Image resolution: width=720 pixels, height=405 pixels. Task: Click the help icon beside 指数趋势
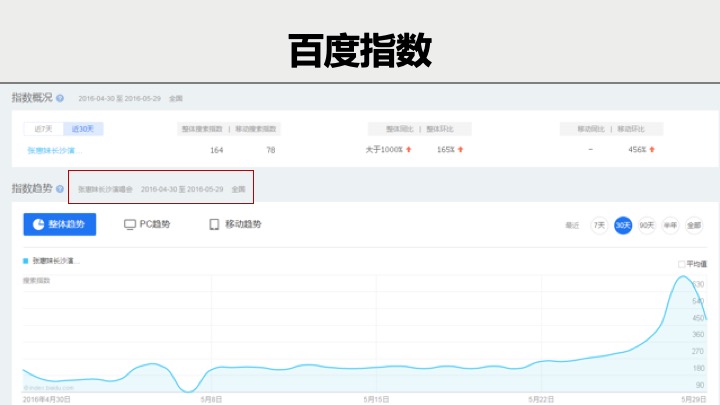[x=60, y=189]
